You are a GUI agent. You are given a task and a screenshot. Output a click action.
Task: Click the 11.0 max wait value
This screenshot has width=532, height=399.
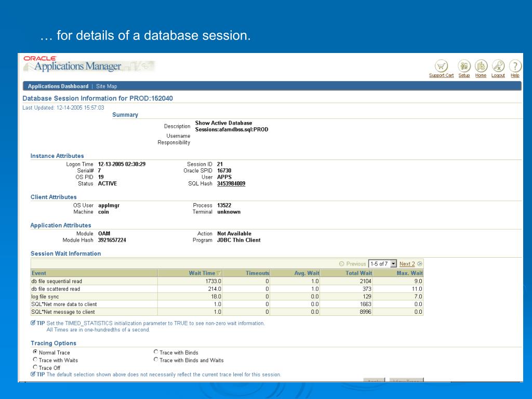(x=417, y=289)
